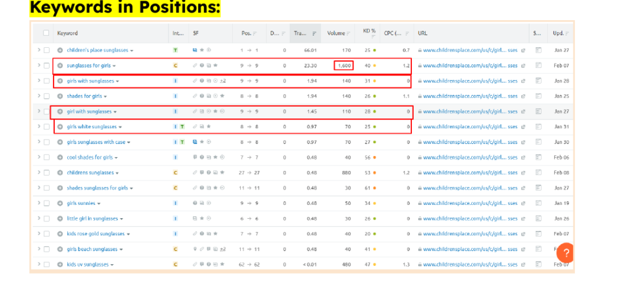The image size is (644, 293).
Task: View SERP snapshot icon for 'sunglasses for girls'
Action: click(x=538, y=65)
